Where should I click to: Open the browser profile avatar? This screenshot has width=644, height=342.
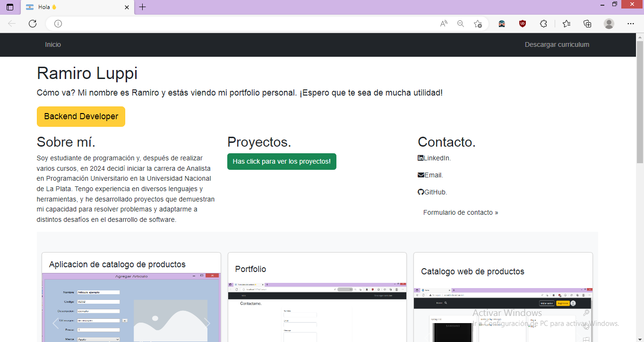609,24
